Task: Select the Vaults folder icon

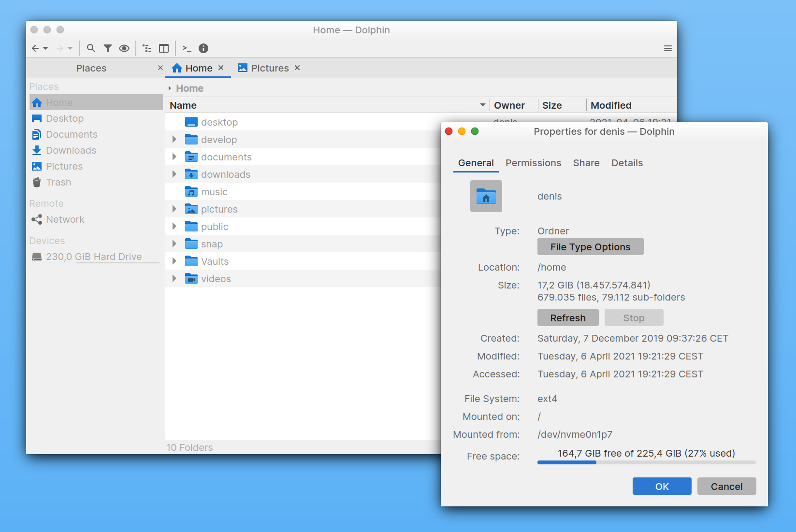Action: [191, 261]
